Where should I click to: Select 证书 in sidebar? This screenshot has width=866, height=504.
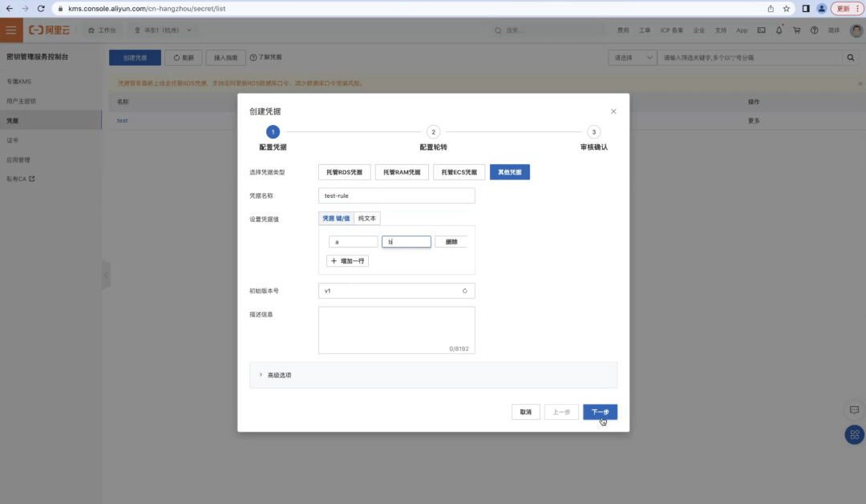(x=51, y=140)
